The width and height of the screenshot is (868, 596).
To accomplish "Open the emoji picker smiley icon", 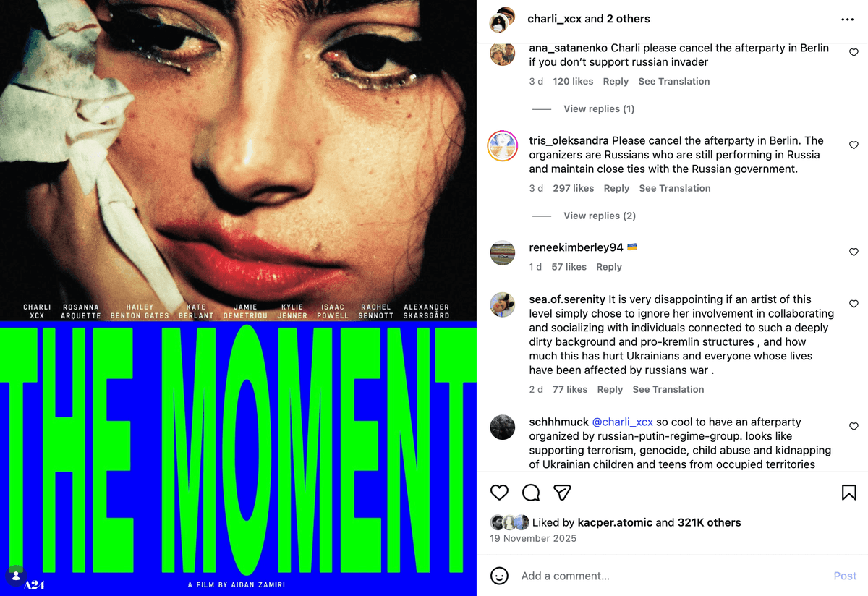I will pyautogui.click(x=499, y=576).
